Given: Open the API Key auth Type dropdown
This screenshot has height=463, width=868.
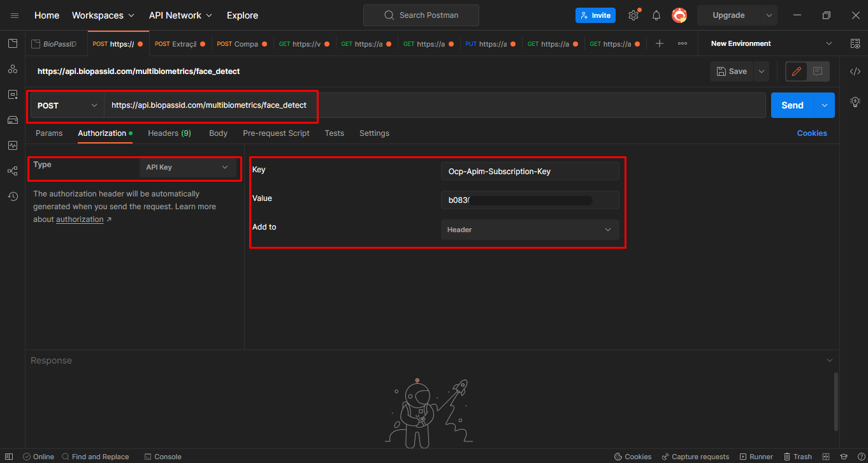Looking at the screenshot, I should [187, 167].
